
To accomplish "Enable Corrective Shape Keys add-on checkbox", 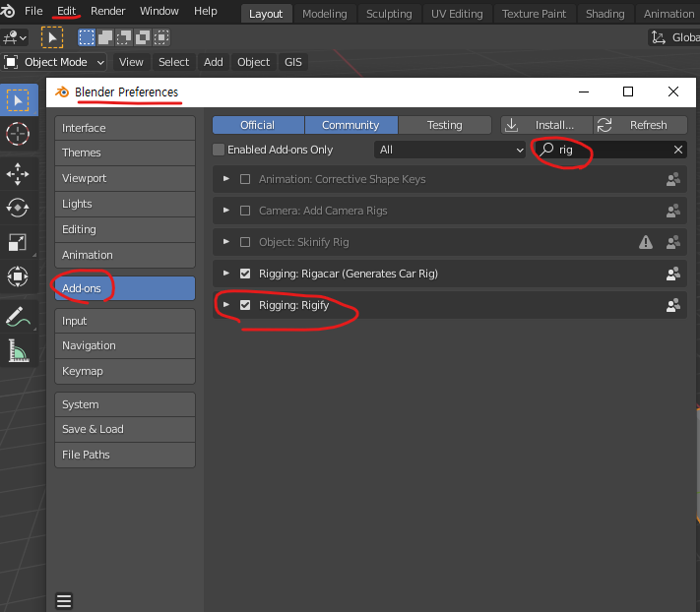I will (245, 179).
